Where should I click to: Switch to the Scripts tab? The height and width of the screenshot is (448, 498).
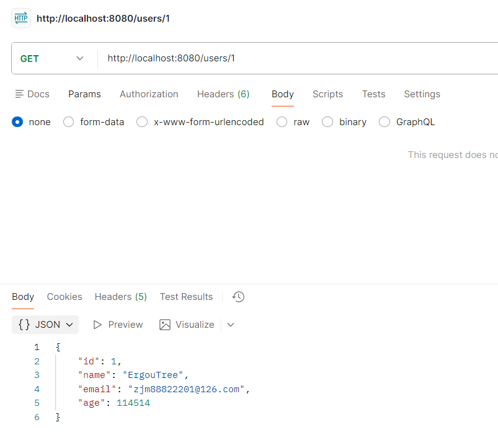327,94
